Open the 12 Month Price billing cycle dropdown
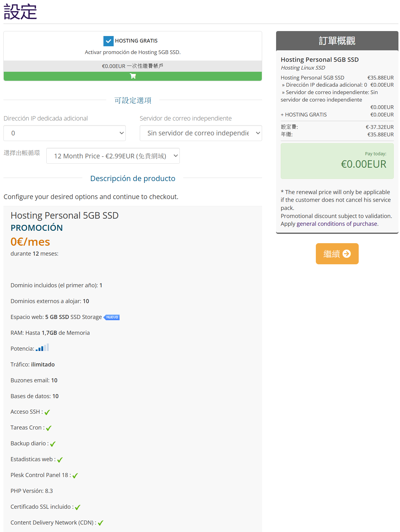400x532 pixels. click(113, 156)
